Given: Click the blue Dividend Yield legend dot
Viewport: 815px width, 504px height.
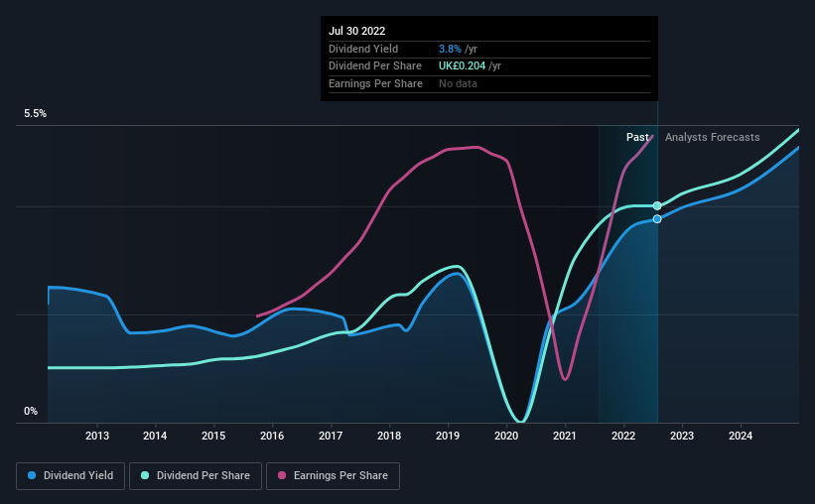Looking at the screenshot, I should (32, 475).
